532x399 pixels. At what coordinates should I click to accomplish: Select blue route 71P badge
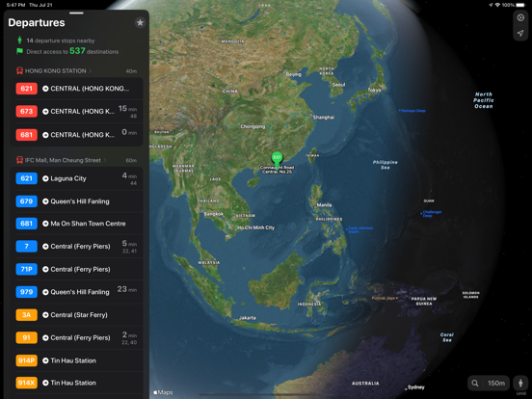click(x=26, y=270)
